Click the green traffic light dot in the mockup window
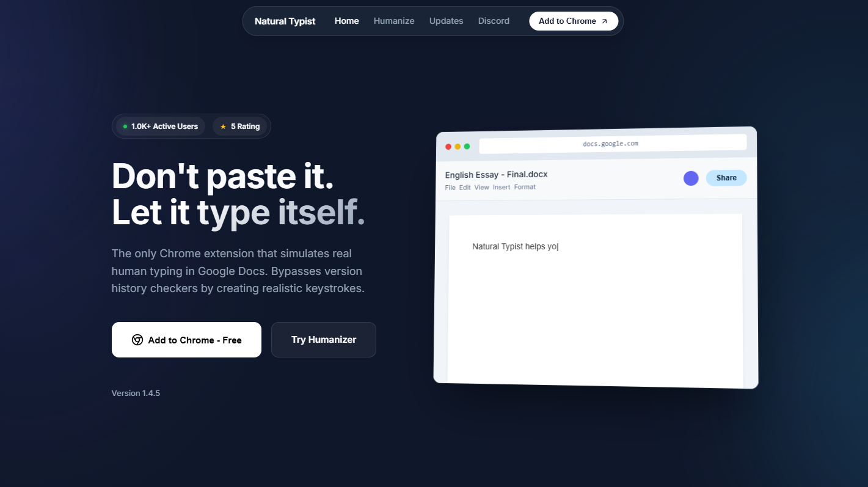This screenshot has height=487, width=868. (467, 147)
